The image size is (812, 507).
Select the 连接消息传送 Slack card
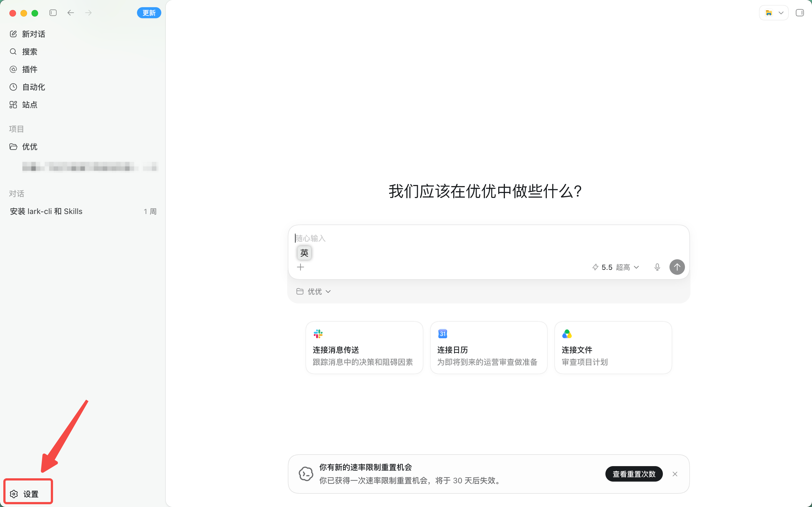(364, 348)
